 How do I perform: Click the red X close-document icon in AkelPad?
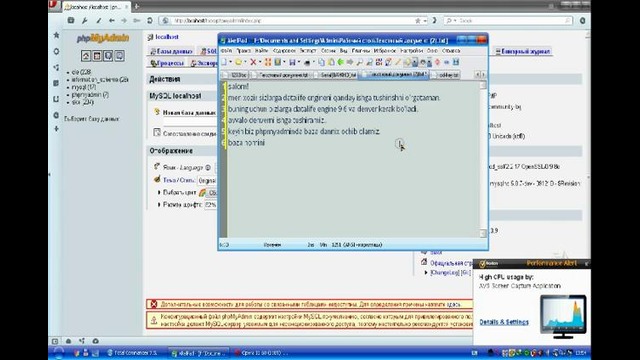click(x=253, y=62)
